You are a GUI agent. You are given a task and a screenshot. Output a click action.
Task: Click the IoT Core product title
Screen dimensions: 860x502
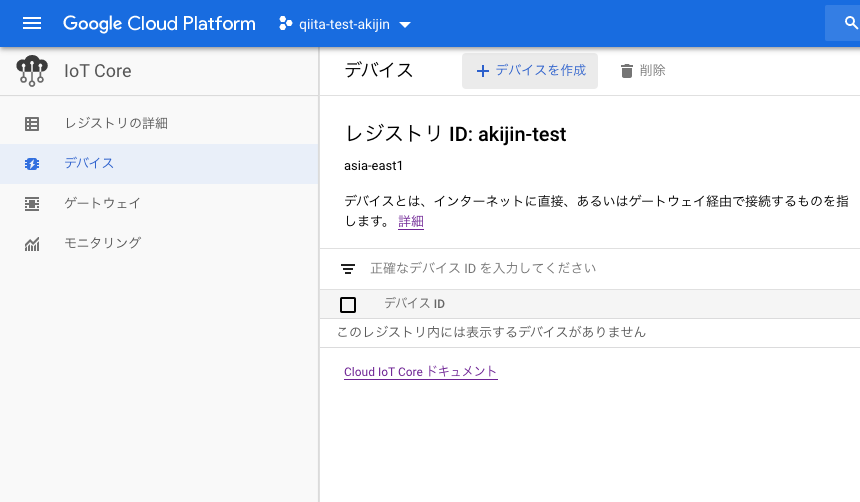tap(98, 71)
